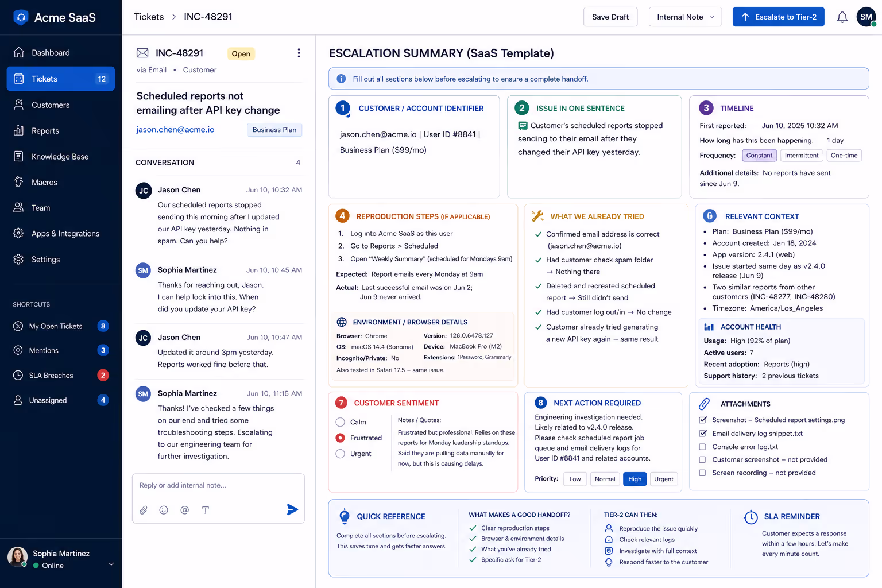Check the Console error log.txt box

[702, 447]
